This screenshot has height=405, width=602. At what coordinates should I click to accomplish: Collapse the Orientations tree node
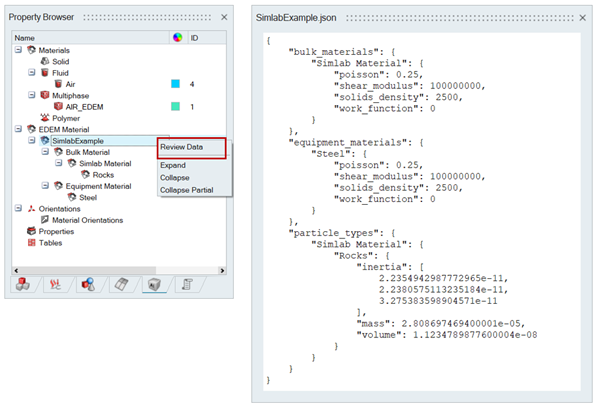(x=18, y=208)
